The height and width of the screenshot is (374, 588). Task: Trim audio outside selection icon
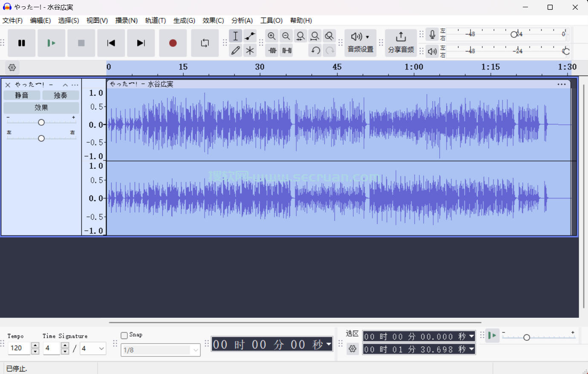273,51
